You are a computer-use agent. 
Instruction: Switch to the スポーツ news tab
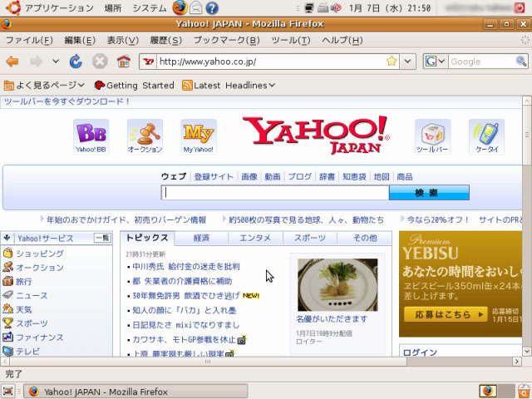[310, 238]
